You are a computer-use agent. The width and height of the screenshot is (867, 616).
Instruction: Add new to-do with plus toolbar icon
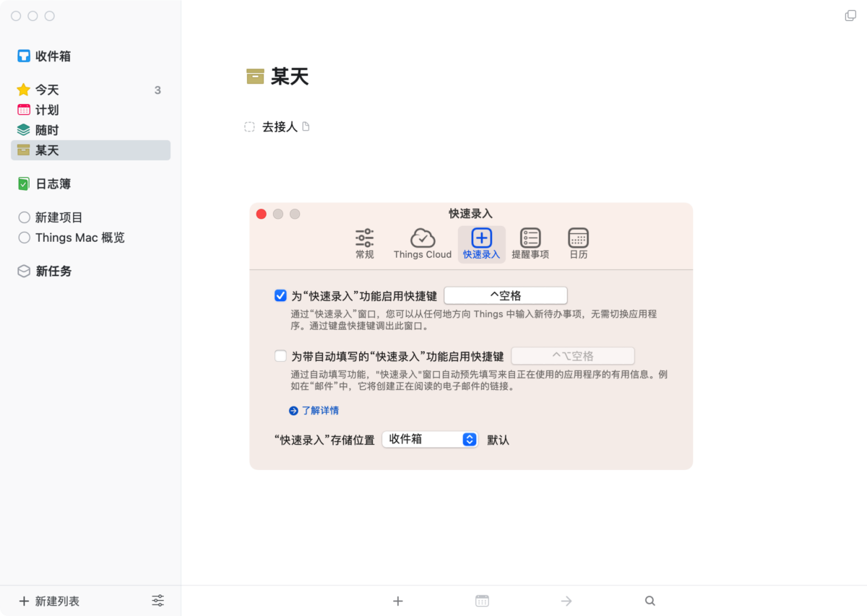(397, 601)
